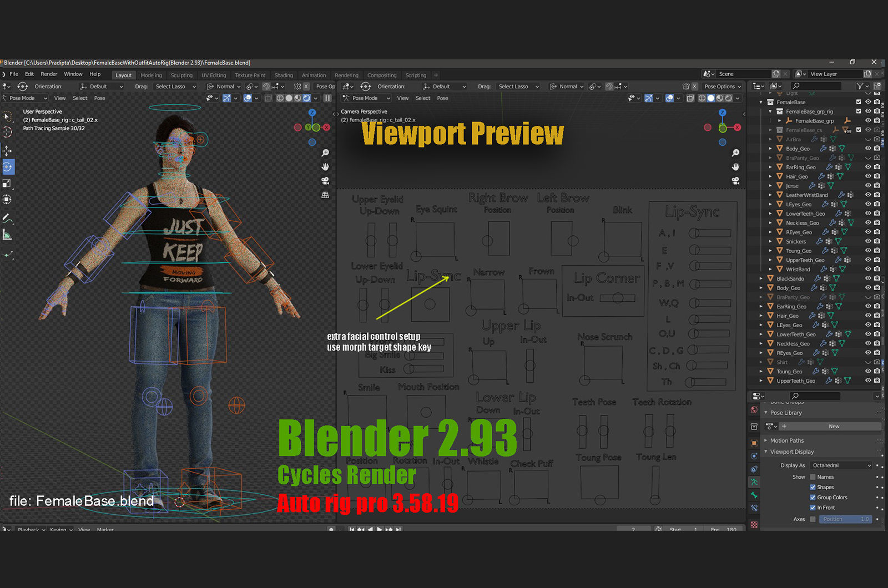Screen dimensions: 888x588
Task: Toggle X-ray mode icon in the viewport header
Action: click(x=268, y=98)
